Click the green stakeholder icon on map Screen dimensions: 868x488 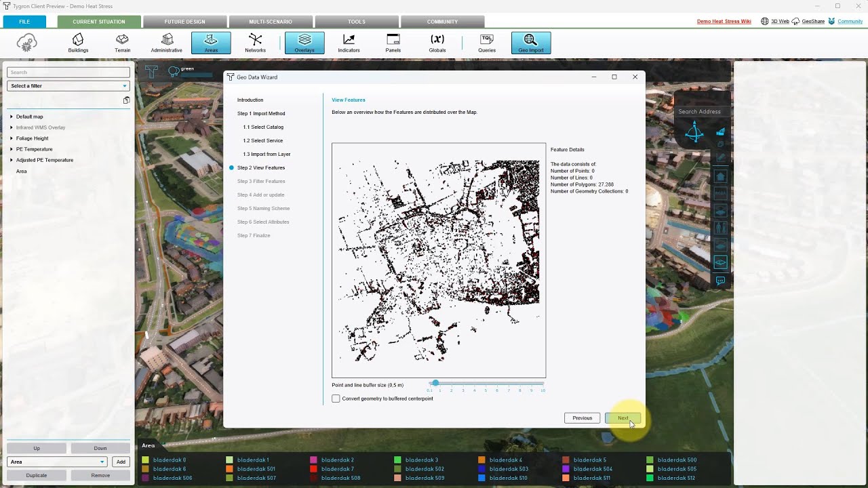174,70
